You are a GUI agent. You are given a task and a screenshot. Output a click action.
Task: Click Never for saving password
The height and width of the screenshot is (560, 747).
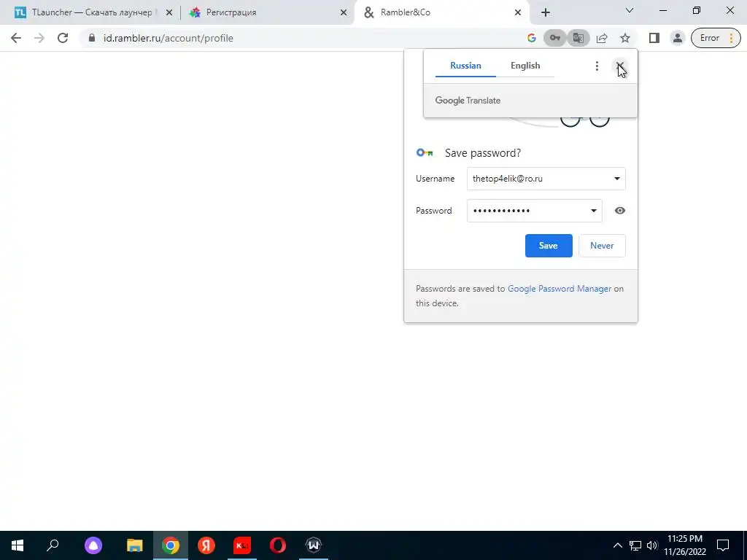602,246
